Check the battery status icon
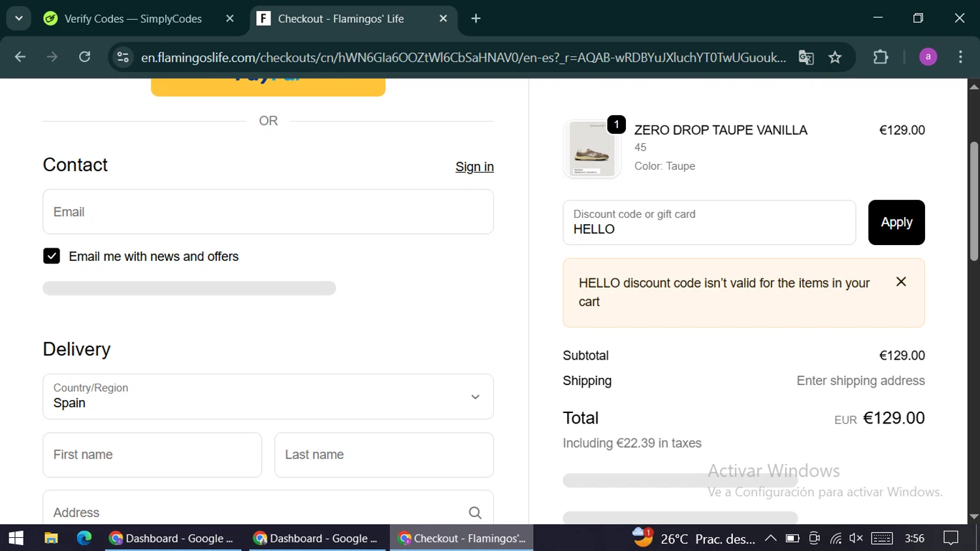The width and height of the screenshot is (980, 551). [792, 538]
